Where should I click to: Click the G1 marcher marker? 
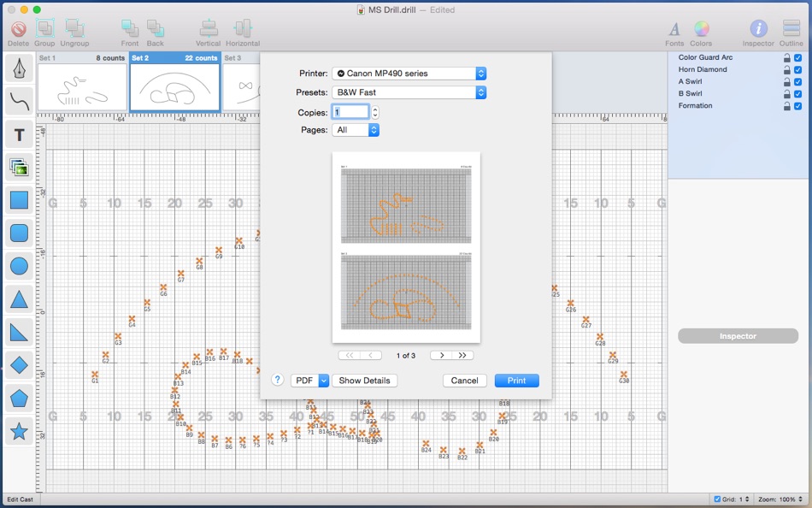pos(95,375)
